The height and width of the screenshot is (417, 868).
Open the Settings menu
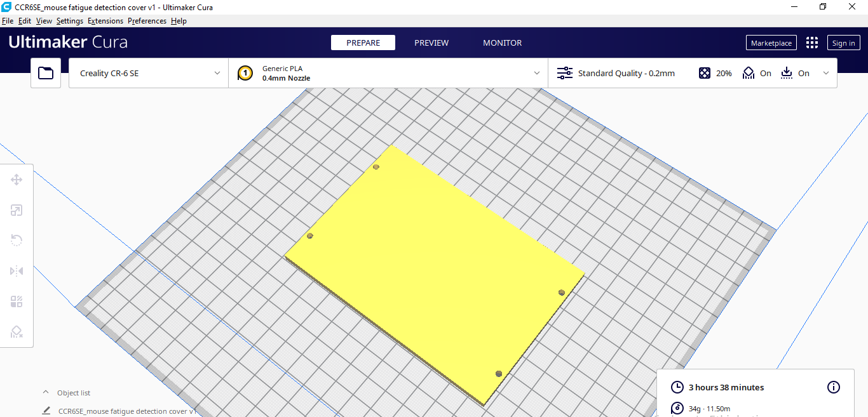coord(70,21)
